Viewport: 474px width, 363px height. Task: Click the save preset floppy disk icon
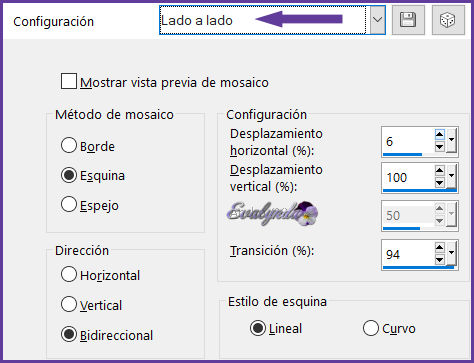click(x=408, y=20)
